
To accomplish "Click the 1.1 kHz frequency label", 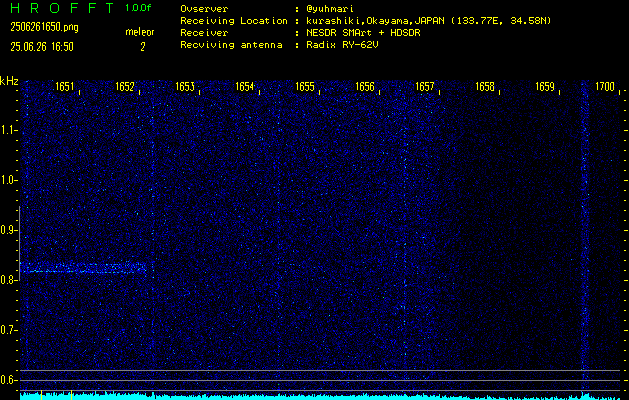I will 9,130.
